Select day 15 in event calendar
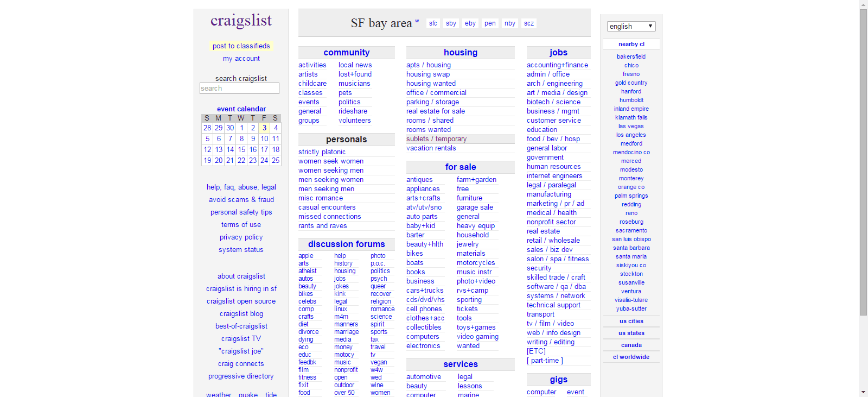The width and height of the screenshot is (868, 397). (241, 150)
